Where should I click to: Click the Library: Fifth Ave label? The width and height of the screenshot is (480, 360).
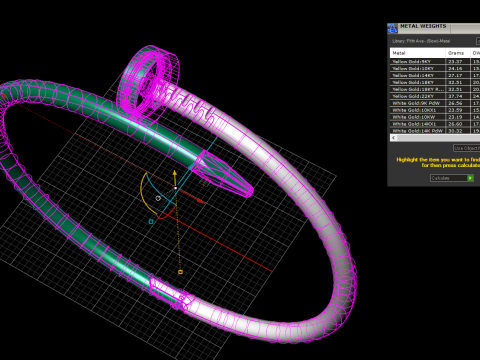tap(421, 41)
